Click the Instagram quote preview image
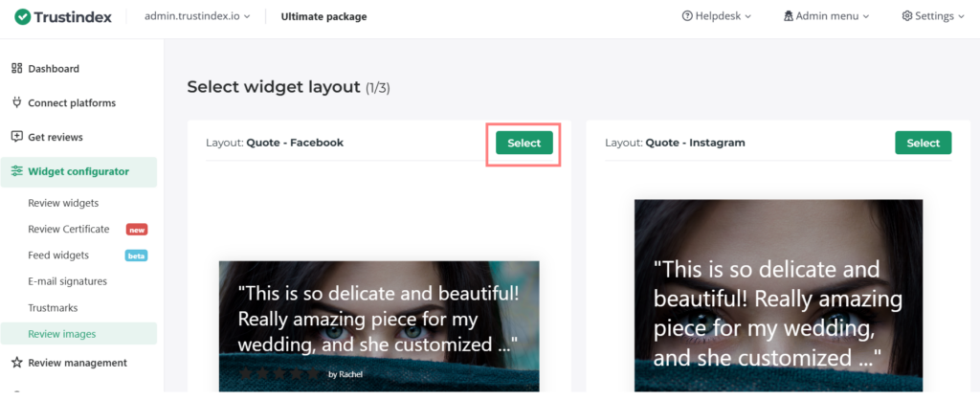The height and width of the screenshot is (400, 980). click(x=778, y=297)
